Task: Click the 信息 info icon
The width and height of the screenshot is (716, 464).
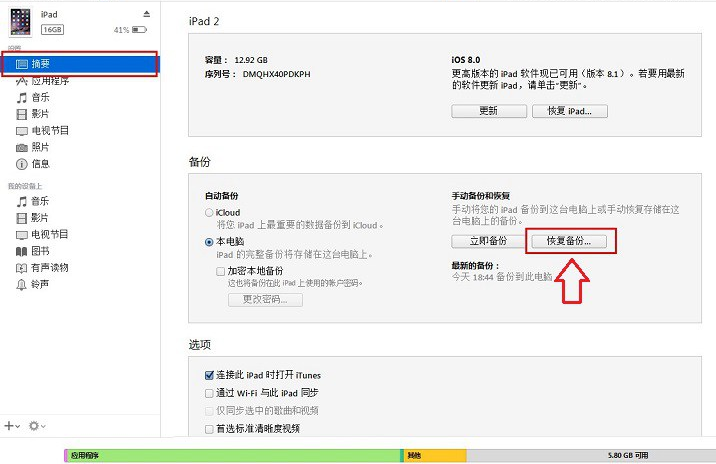Action: coord(21,164)
